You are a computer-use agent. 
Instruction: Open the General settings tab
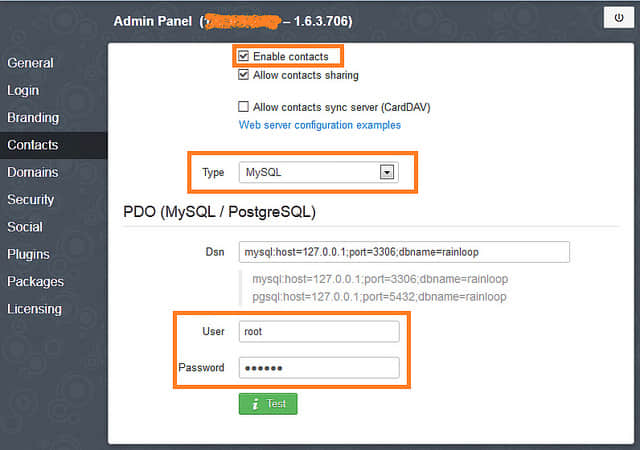pyautogui.click(x=30, y=63)
